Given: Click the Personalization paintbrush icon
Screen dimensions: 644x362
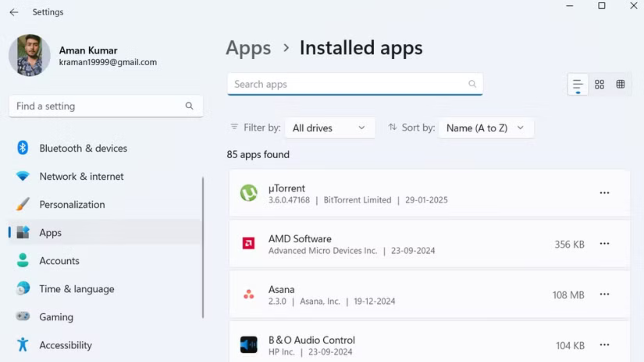Looking at the screenshot, I should (x=22, y=204).
